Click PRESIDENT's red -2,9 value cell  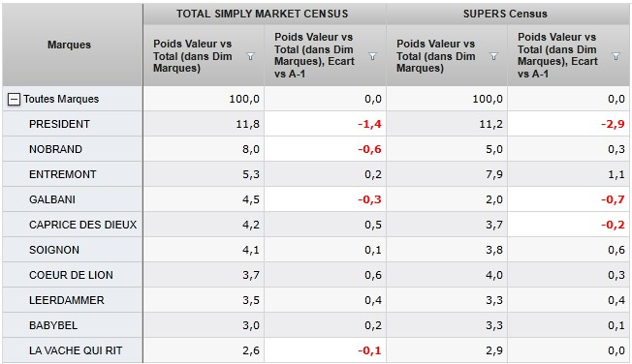(x=569, y=124)
